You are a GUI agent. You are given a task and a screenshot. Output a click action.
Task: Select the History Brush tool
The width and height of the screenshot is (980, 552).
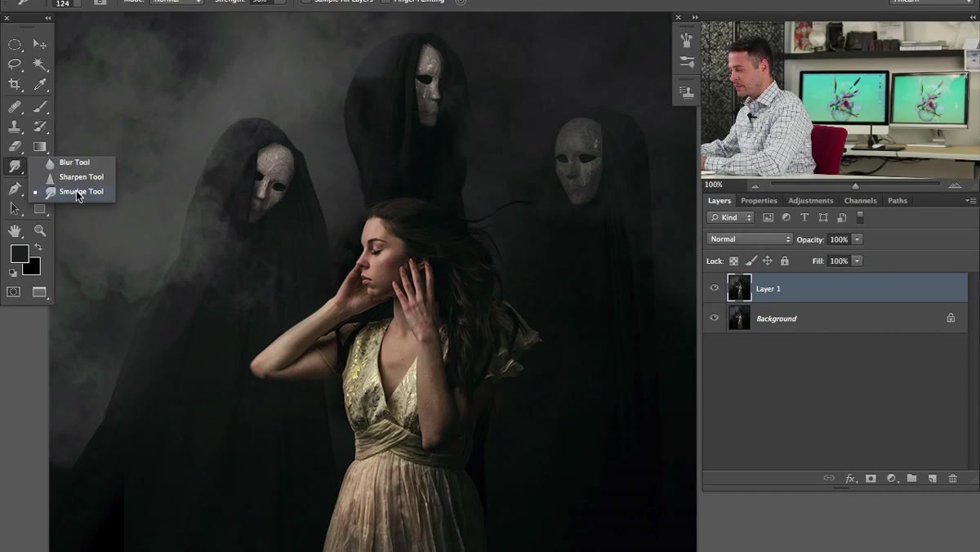coord(39,127)
